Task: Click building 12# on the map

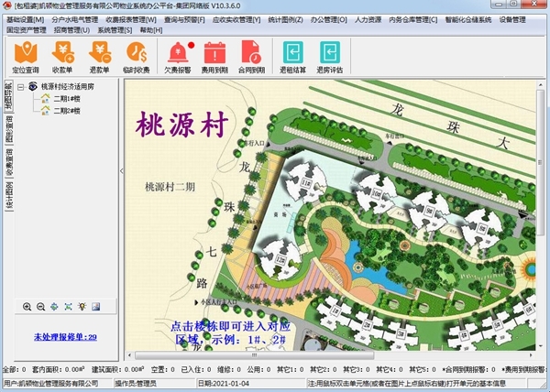Action: (x=280, y=259)
